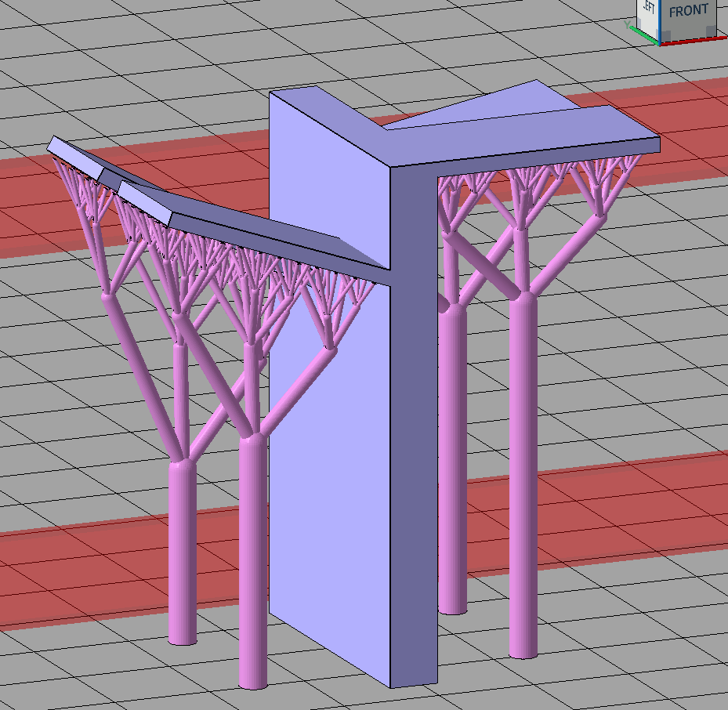Pick the pink support trunk just right of the wall
This screenshot has width=728, height=710.
[x=453, y=470]
